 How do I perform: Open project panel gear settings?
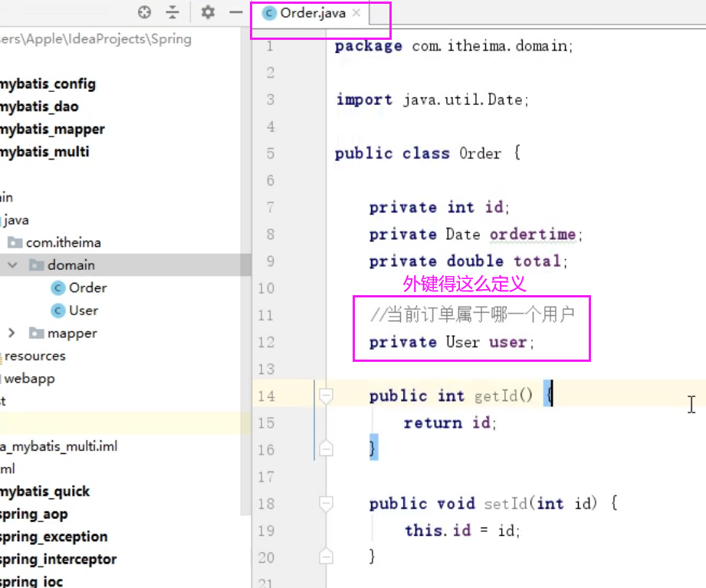tap(208, 12)
